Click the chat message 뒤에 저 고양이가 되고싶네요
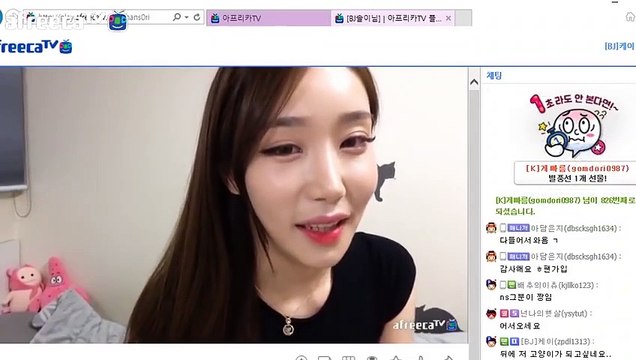Image resolution: width=636 pixels, height=360 pixels. click(555, 354)
